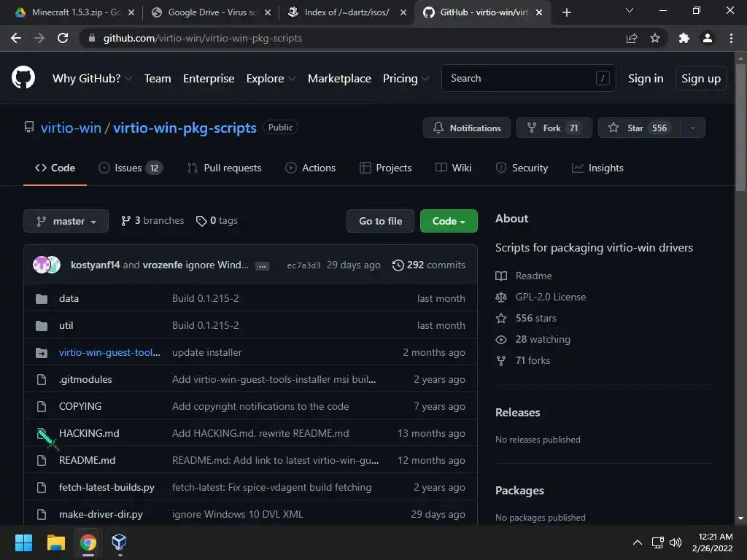Open a new browser tab with plus
Viewport: 747px width, 560px height.
click(566, 12)
